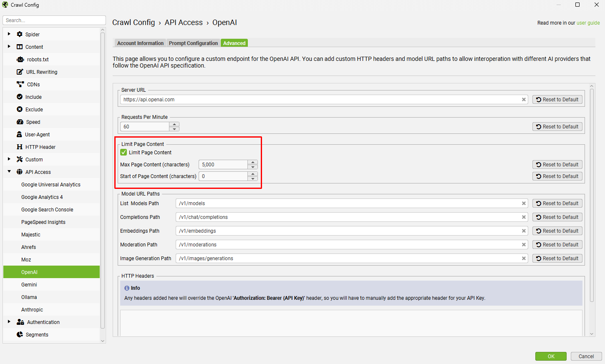Reset Max Page Content to default
This screenshot has width=605, height=364.
(557, 165)
